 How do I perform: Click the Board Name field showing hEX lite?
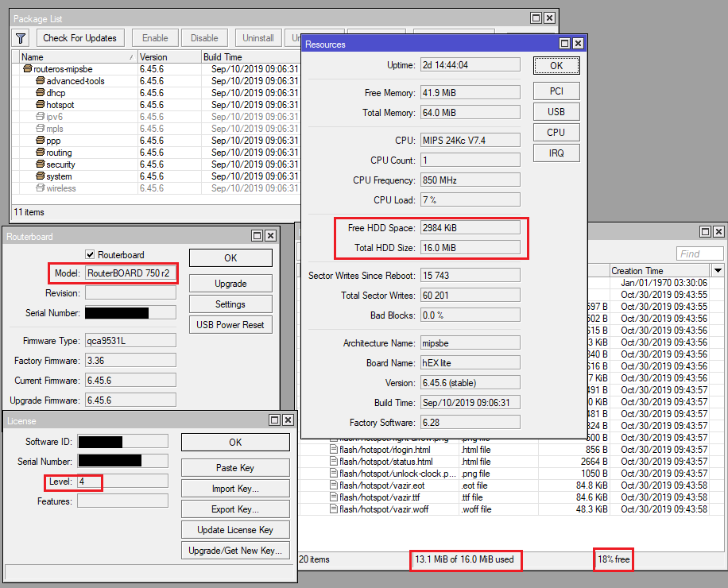(x=470, y=363)
